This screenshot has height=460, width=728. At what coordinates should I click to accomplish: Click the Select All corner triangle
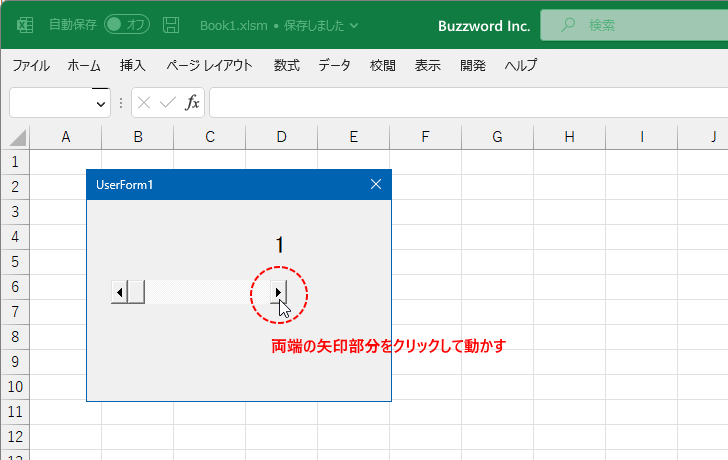pos(17,138)
